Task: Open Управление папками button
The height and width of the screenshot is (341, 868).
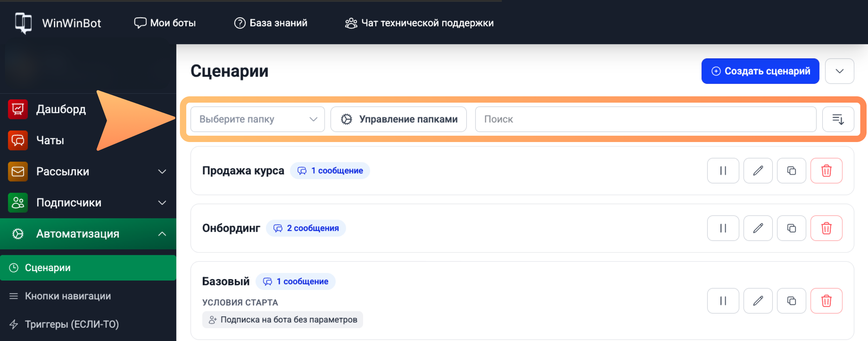Action: tap(399, 120)
